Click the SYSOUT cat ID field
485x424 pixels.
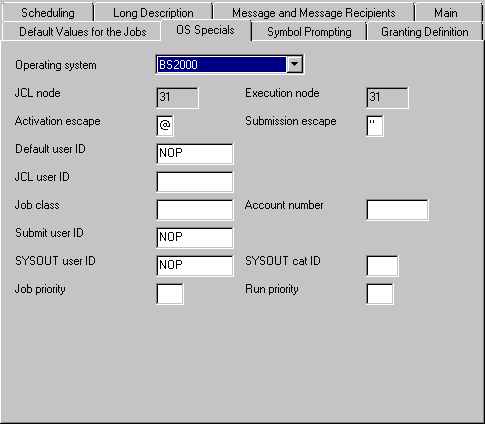point(382,266)
